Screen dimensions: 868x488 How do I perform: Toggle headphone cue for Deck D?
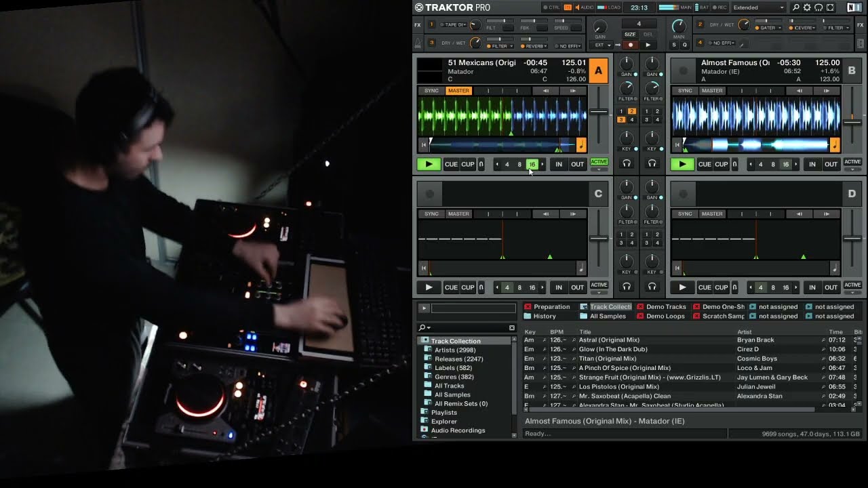coord(652,287)
